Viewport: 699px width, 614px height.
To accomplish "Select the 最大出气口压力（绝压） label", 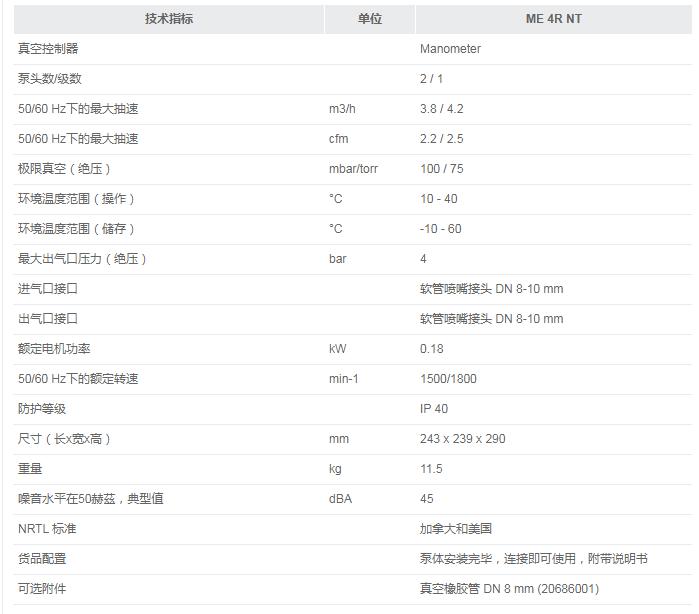I will 82,259.
